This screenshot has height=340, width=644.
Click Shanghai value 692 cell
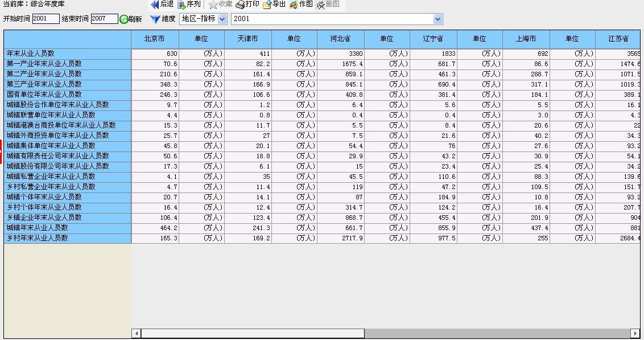526,54
